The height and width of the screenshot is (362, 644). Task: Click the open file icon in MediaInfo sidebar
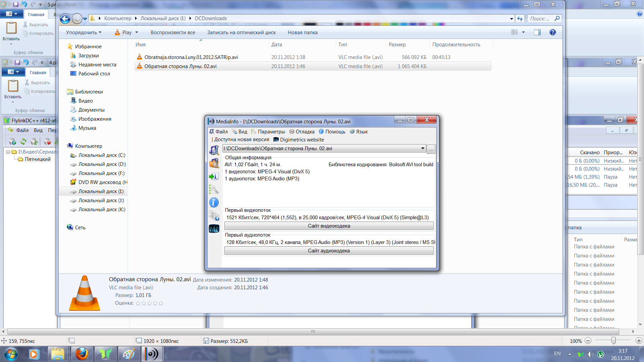click(x=214, y=150)
